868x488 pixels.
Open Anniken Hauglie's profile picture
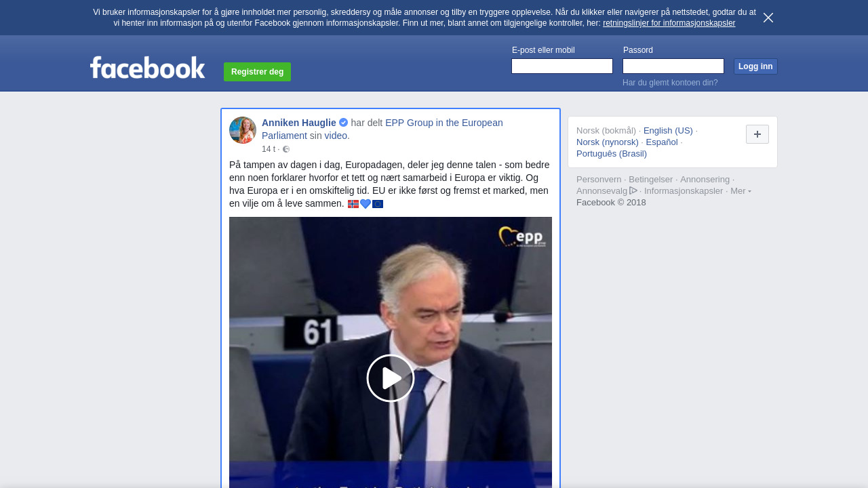(x=243, y=130)
